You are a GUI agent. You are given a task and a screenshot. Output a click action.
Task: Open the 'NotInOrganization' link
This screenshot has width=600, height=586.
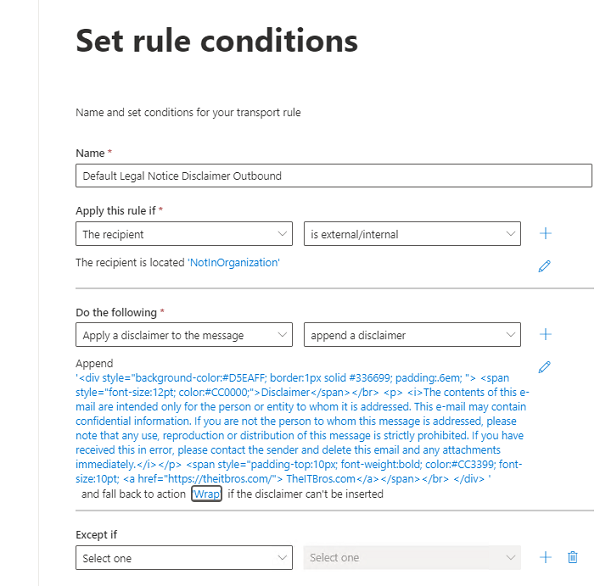coord(234,263)
